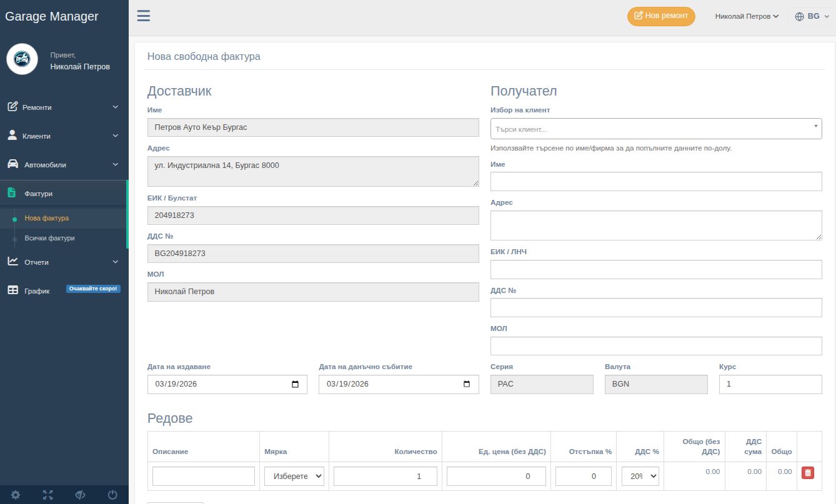Click the recipient МОЛ input

[656, 346]
